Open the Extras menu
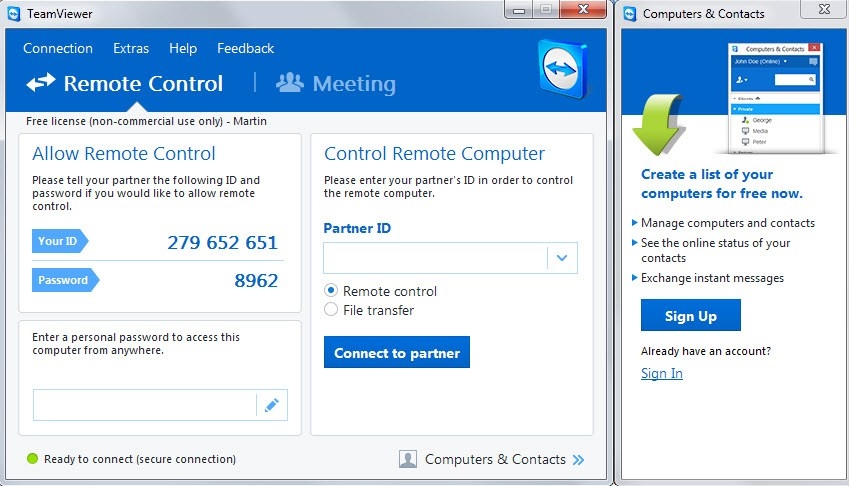Screen dimensions: 849x486 (x=131, y=48)
